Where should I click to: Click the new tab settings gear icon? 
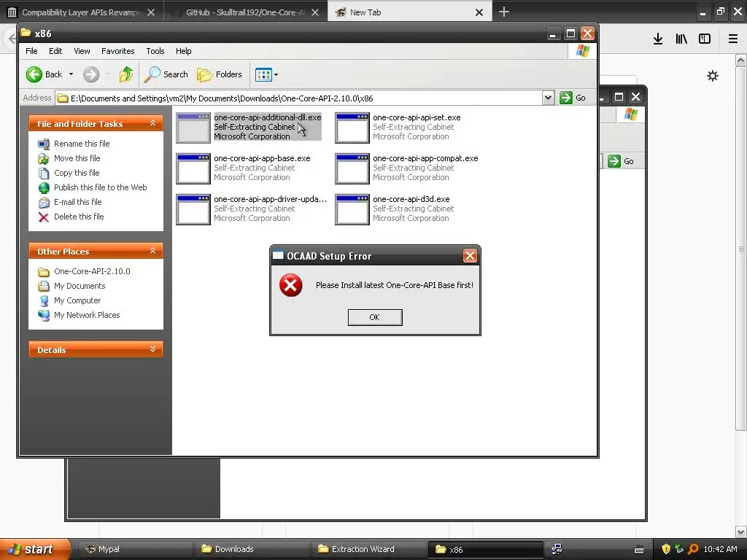pyautogui.click(x=713, y=76)
